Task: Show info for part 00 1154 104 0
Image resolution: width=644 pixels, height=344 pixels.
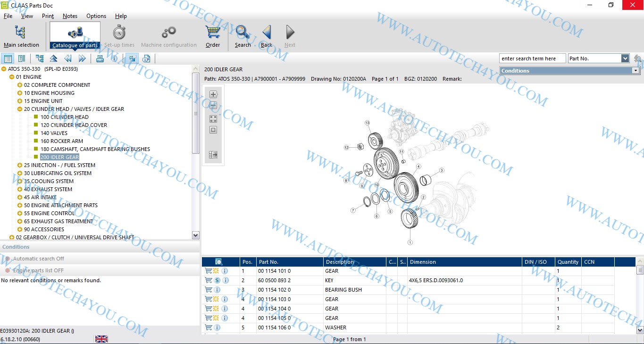Action: pyautogui.click(x=225, y=309)
